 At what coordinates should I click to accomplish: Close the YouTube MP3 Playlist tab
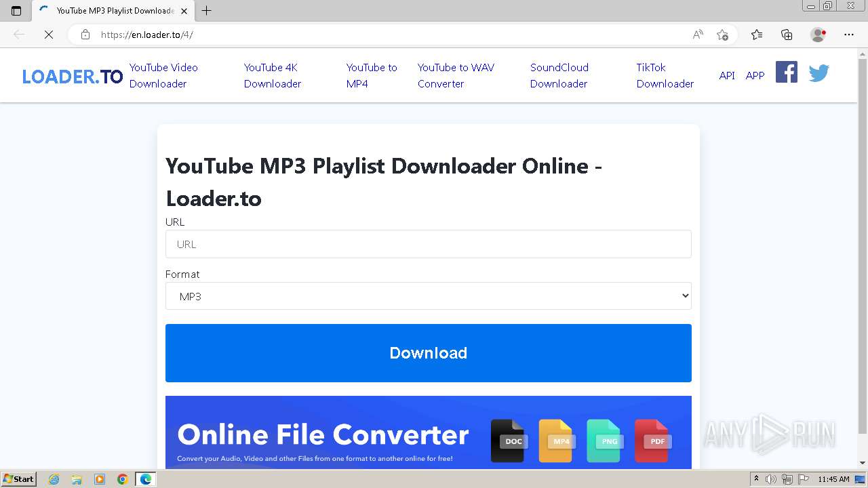tap(184, 11)
